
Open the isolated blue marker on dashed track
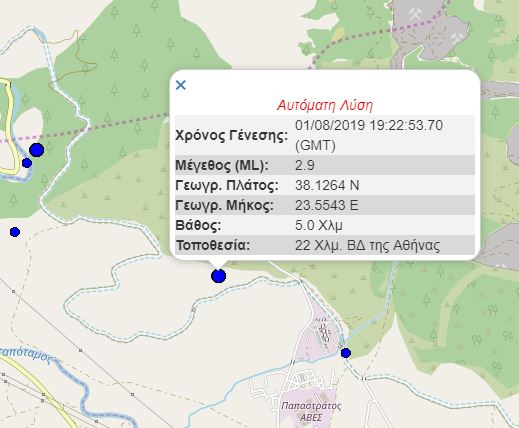(x=15, y=232)
